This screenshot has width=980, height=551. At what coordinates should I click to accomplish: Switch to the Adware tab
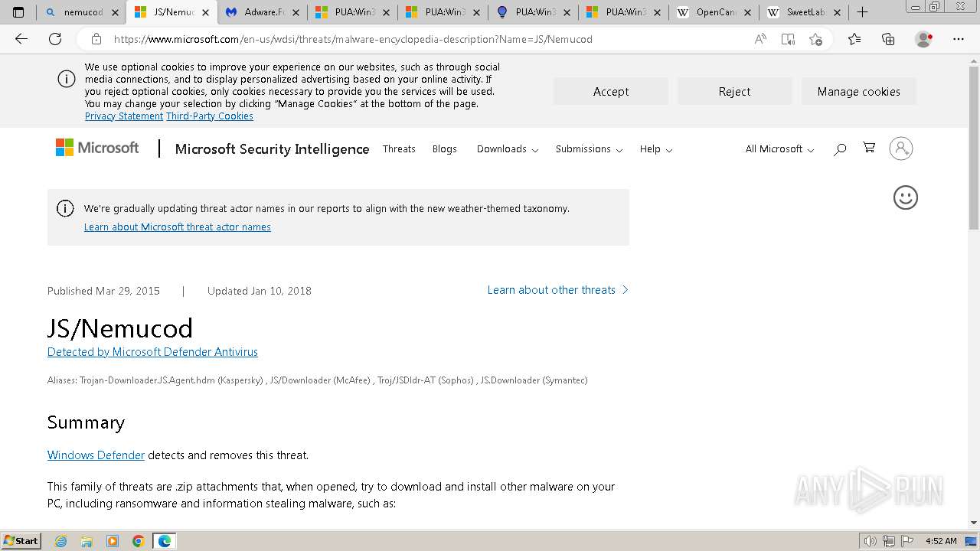263,12
